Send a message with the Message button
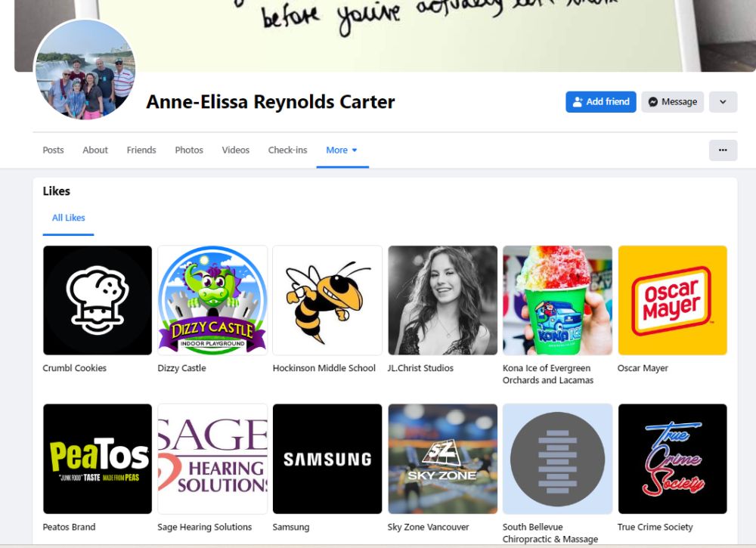 (x=673, y=102)
